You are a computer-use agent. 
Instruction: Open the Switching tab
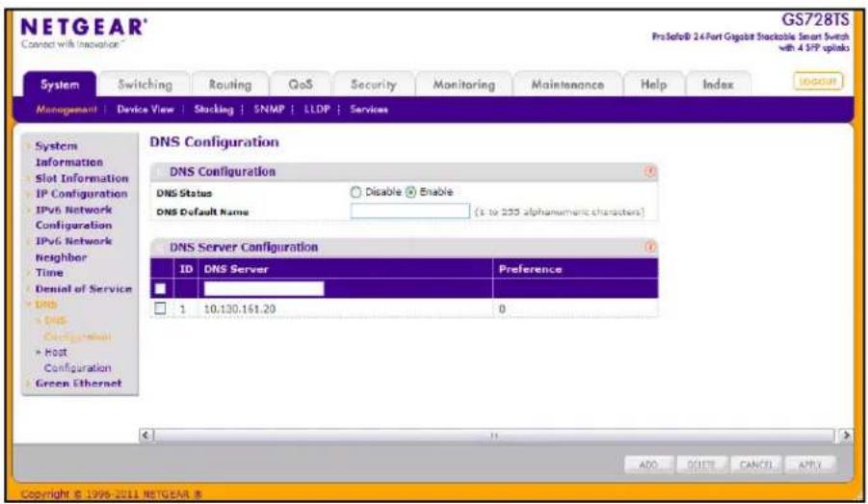tap(145, 84)
